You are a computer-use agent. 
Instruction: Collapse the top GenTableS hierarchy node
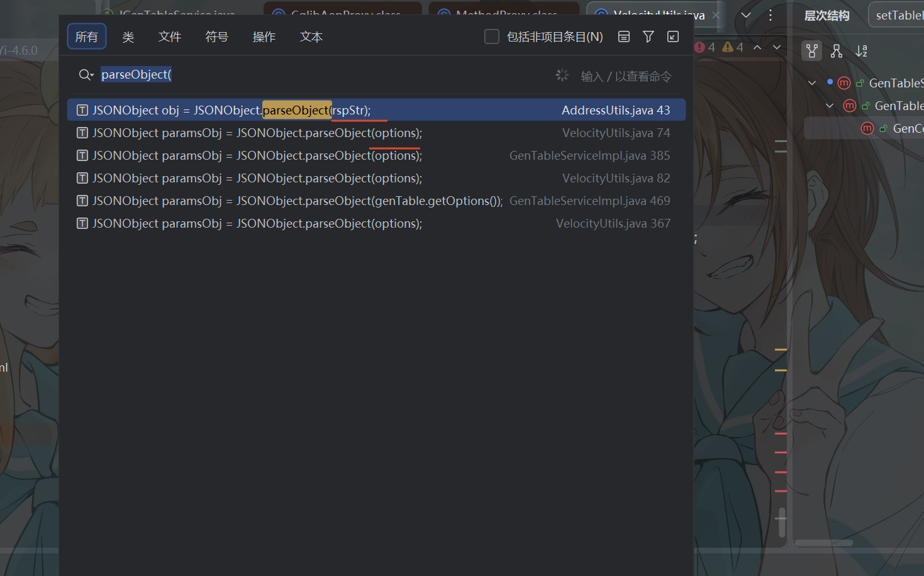tap(812, 83)
